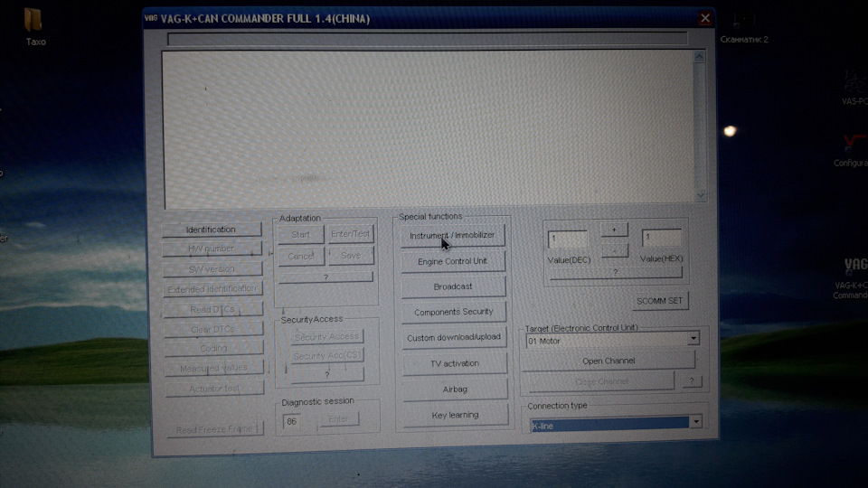Click the SW version button
Screen dimensions: 868x488
pyautogui.click(x=212, y=269)
